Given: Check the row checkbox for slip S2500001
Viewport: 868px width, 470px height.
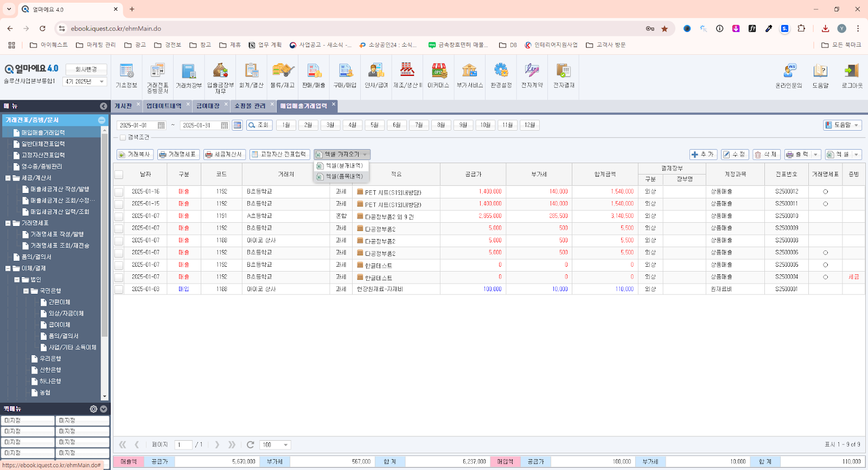Looking at the screenshot, I should pyautogui.click(x=119, y=289).
